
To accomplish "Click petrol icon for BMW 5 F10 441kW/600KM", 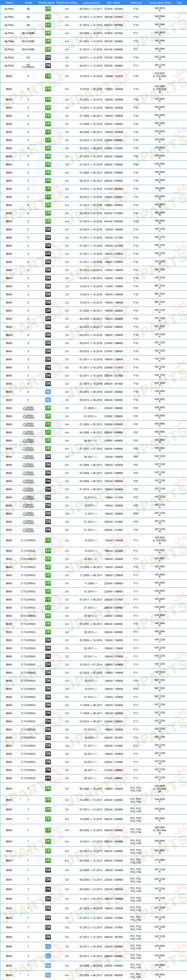I will point(48,221).
